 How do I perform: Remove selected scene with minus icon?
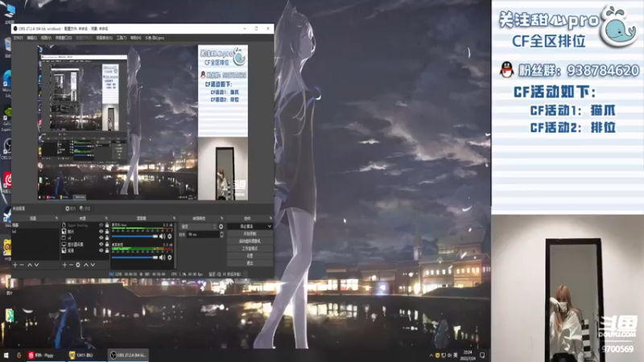[22, 265]
